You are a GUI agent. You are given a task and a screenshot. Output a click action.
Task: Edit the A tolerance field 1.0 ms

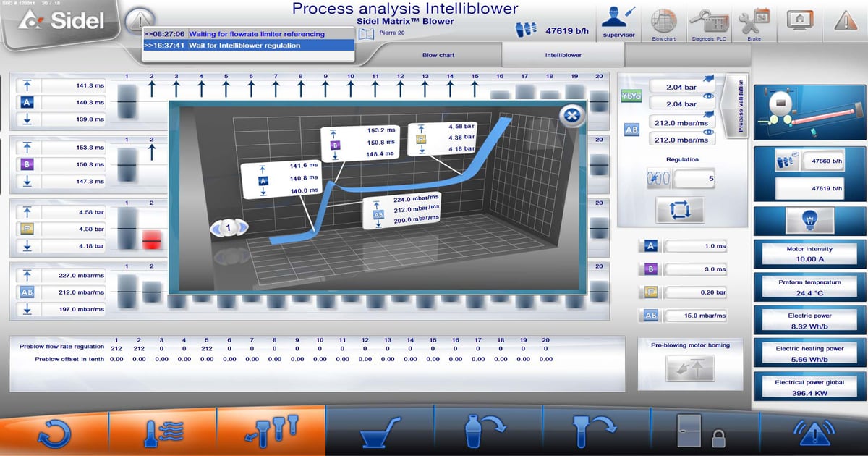pos(696,246)
